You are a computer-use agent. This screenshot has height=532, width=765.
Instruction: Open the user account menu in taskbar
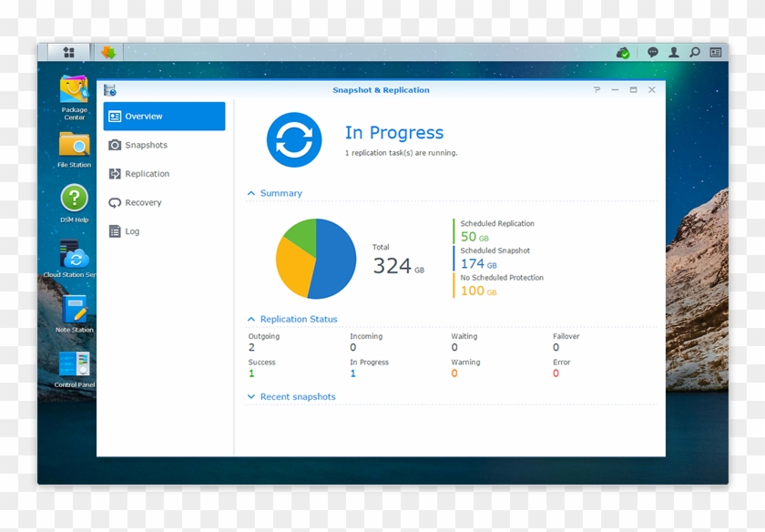tap(672, 52)
